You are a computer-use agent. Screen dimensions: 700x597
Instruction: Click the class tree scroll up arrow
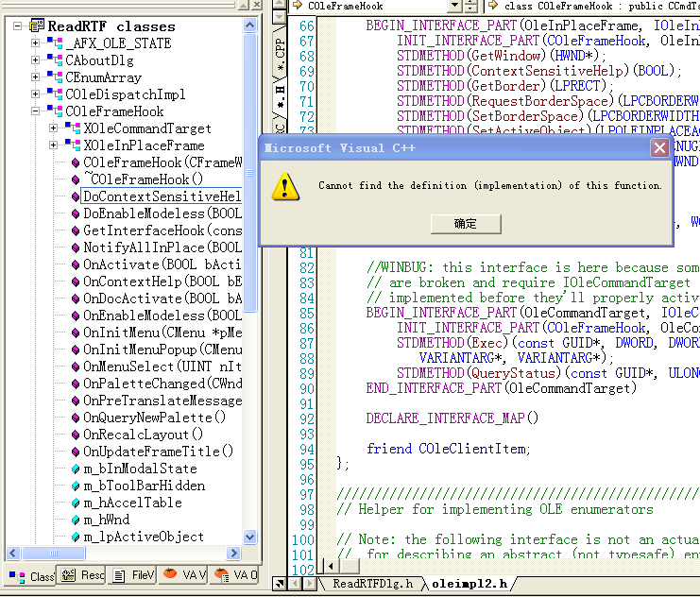pos(250,25)
